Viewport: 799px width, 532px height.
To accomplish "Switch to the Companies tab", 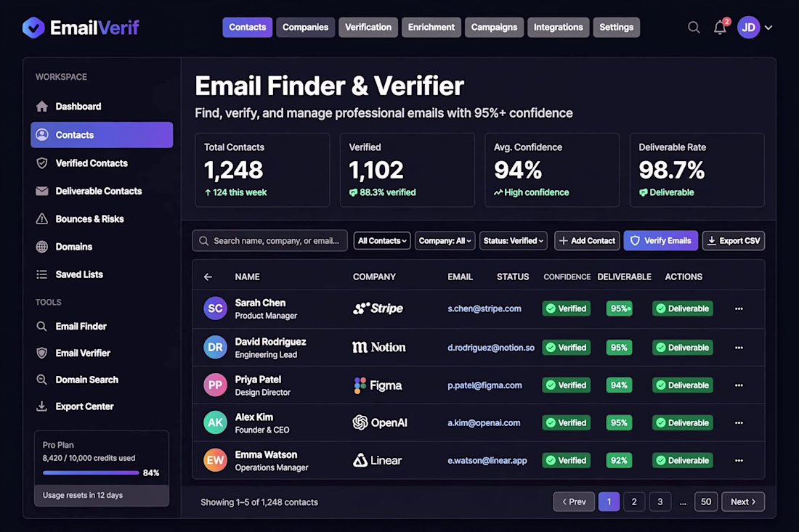I will [305, 28].
